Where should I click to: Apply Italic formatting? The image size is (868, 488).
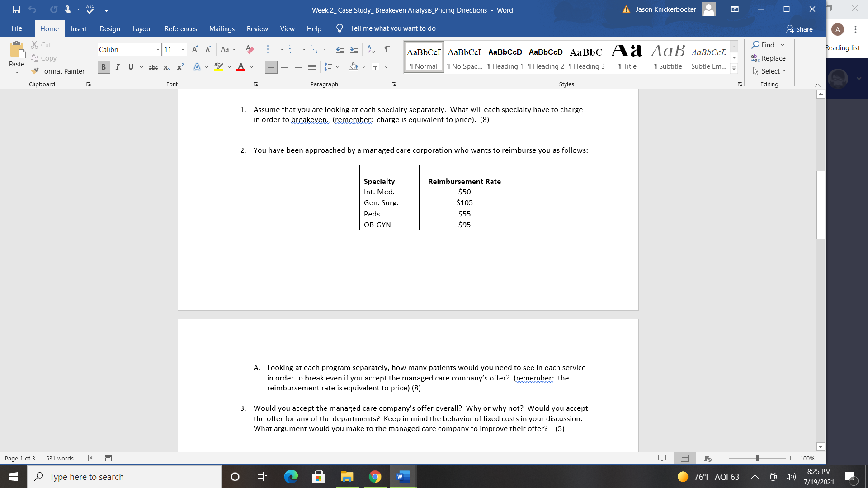pos(117,67)
